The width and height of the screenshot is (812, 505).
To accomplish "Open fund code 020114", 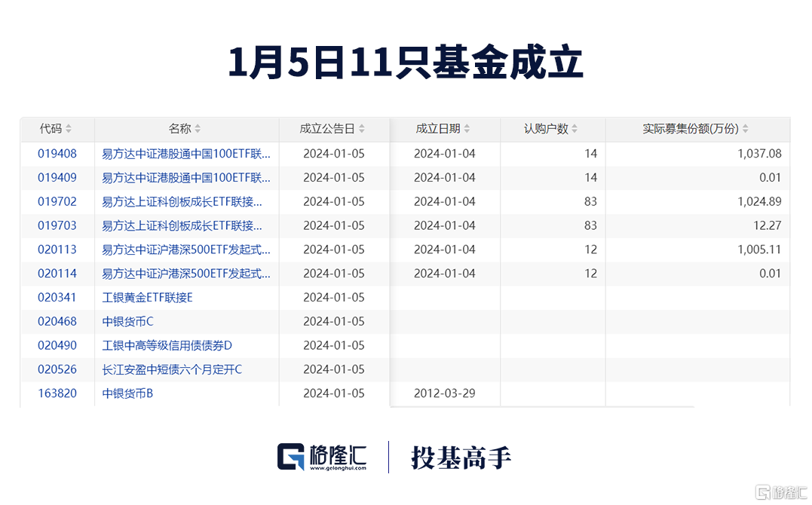I will (x=57, y=274).
